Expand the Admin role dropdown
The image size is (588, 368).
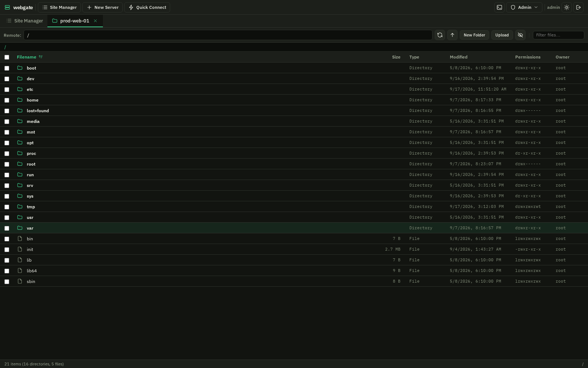[524, 7]
